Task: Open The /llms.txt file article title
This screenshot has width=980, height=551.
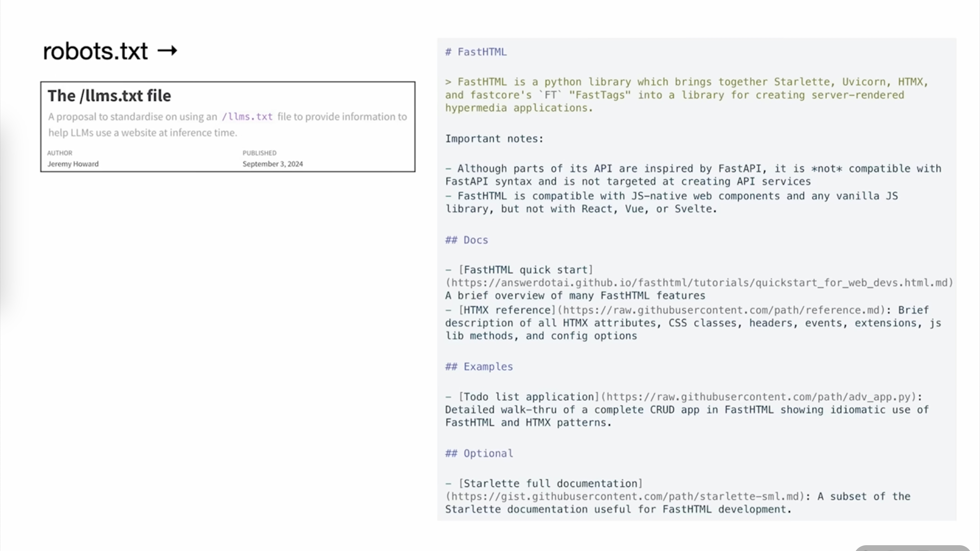Action: click(x=109, y=95)
